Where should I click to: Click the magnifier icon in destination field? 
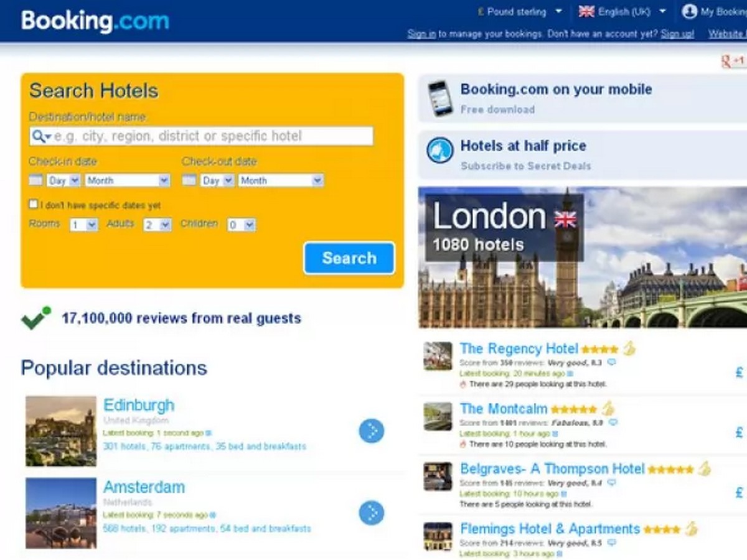coord(41,136)
